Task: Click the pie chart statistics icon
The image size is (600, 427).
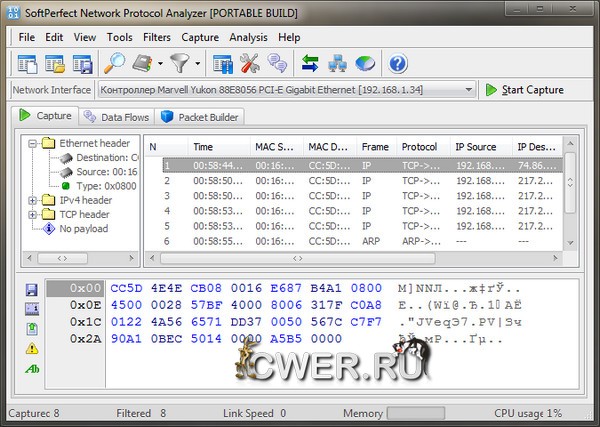Action: (365, 64)
